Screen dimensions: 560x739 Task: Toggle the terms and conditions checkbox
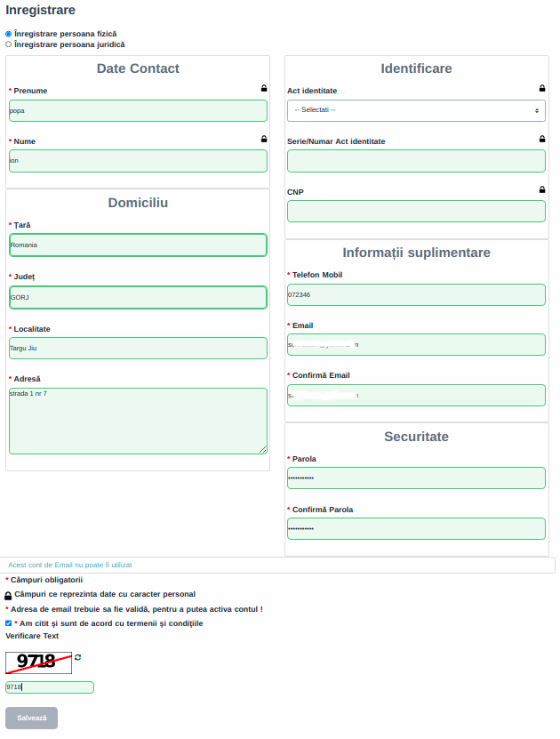click(9, 623)
